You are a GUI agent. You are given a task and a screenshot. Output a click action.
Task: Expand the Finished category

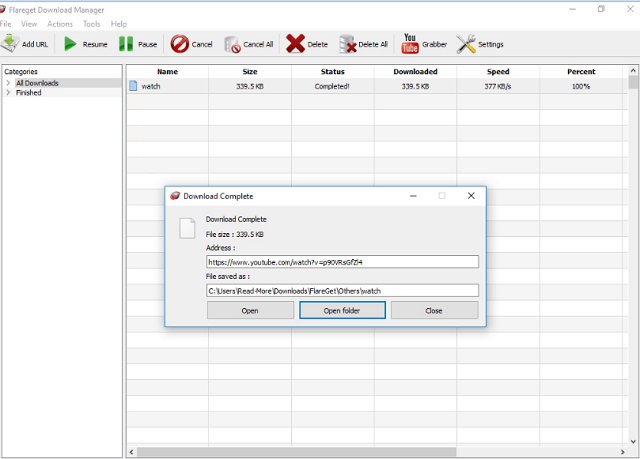pos(8,93)
